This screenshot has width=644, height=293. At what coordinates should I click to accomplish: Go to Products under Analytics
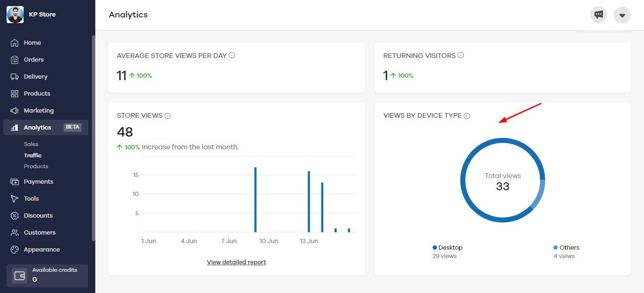36,166
